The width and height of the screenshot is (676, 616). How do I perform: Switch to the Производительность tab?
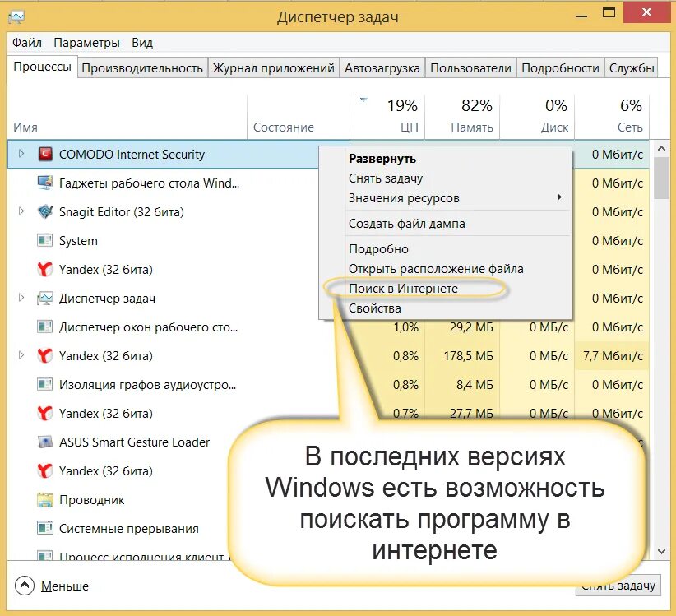point(142,67)
